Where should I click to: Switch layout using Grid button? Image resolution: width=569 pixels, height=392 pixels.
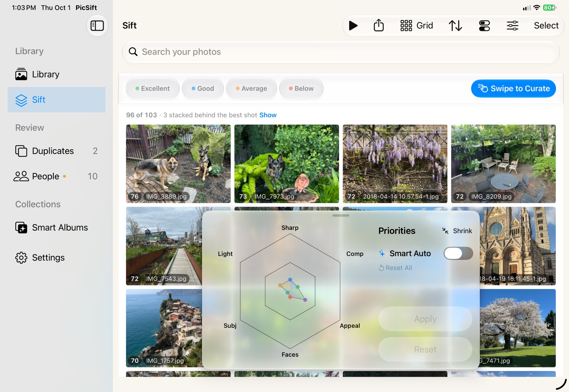416,26
